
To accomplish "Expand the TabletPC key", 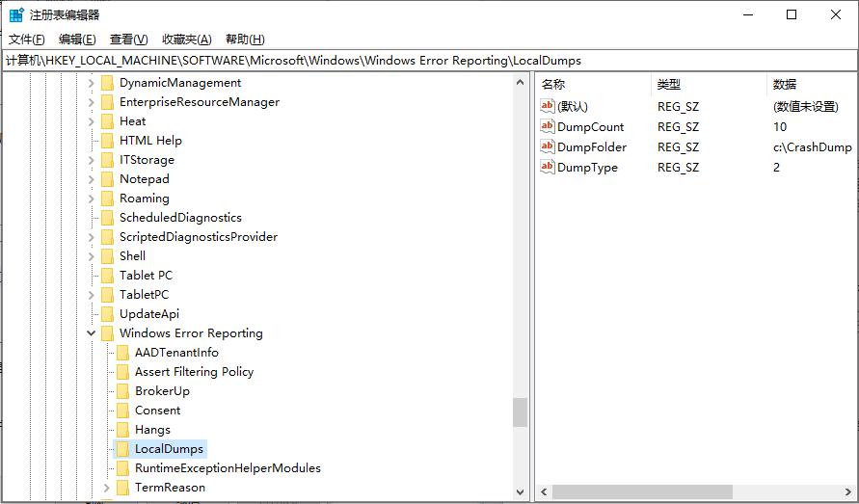I will 92,295.
